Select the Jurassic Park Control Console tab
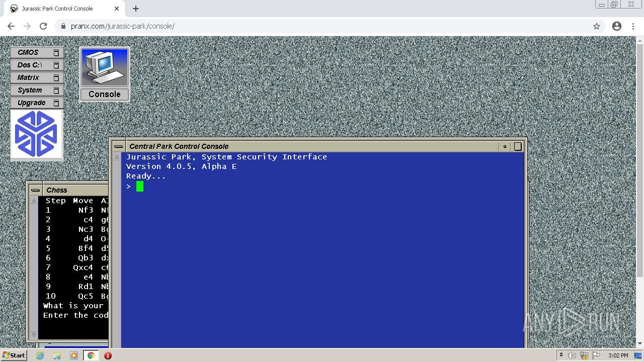The height and width of the screenshot is (362, 644). coord(64,9)
